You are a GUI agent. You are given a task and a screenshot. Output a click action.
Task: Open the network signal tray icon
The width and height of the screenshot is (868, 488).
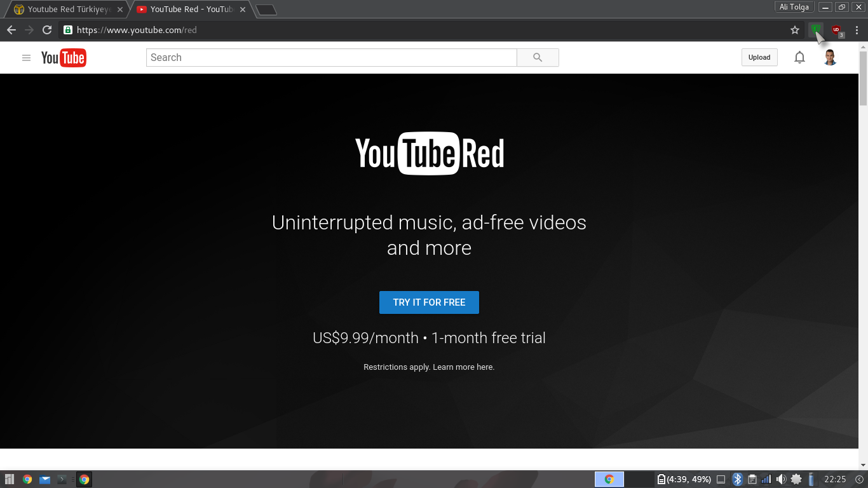click(766, 479)
